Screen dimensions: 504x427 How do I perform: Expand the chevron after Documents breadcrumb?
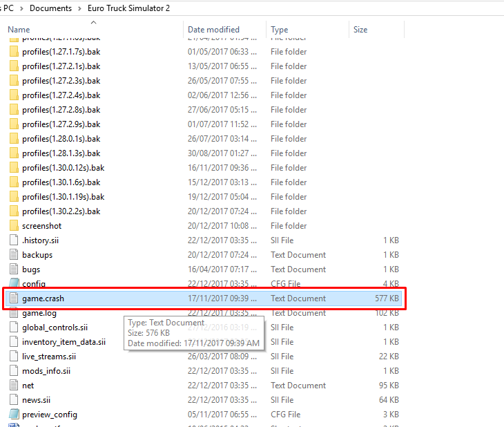click(79, 8)
